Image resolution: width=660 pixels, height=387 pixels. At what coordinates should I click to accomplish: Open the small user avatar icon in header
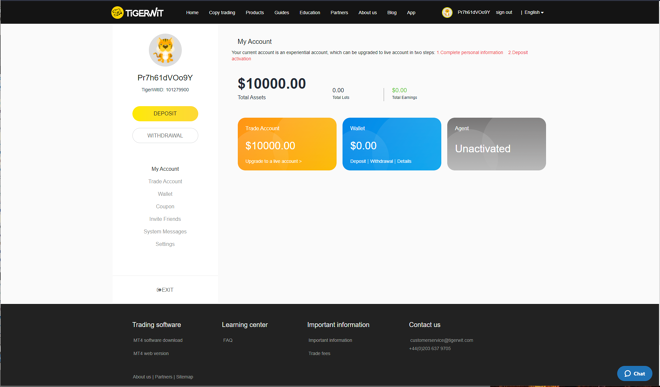(x=447, y=13)
